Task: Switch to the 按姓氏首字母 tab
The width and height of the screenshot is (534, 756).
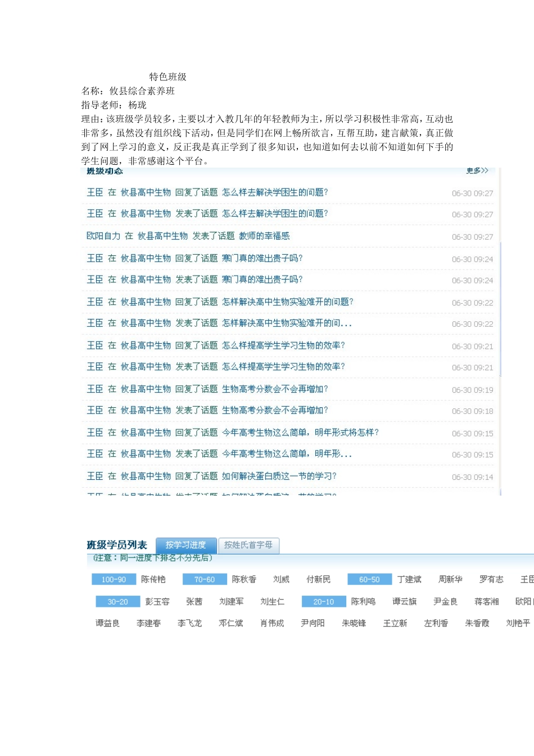Action: 248,545
